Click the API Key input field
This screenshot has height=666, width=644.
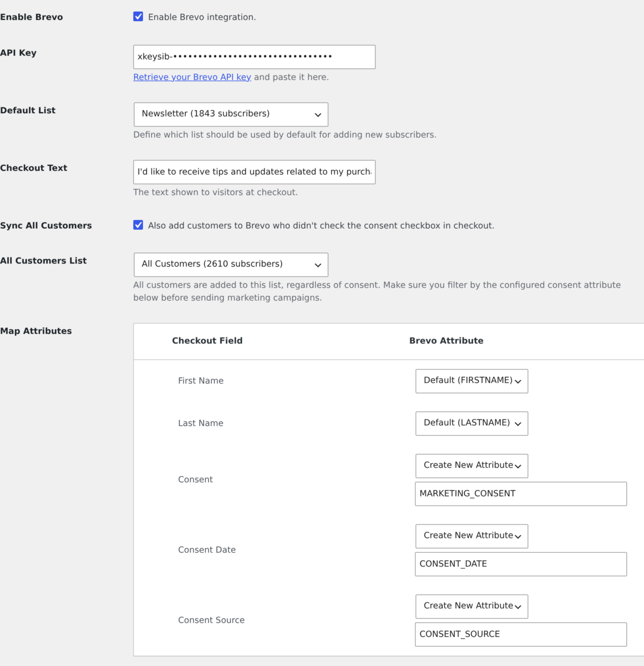(254, 57)
